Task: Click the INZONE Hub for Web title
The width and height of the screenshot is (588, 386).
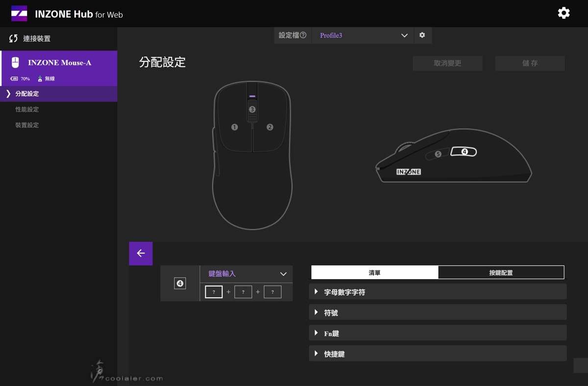Action: click(x=79, y=14)
